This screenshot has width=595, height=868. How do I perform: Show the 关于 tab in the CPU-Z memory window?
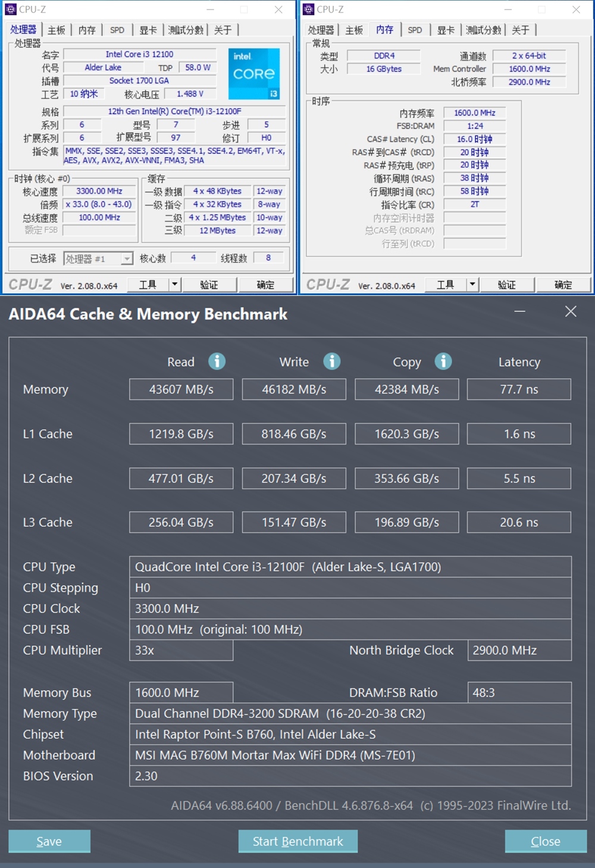pyautogui.click(x=521, y=30)
